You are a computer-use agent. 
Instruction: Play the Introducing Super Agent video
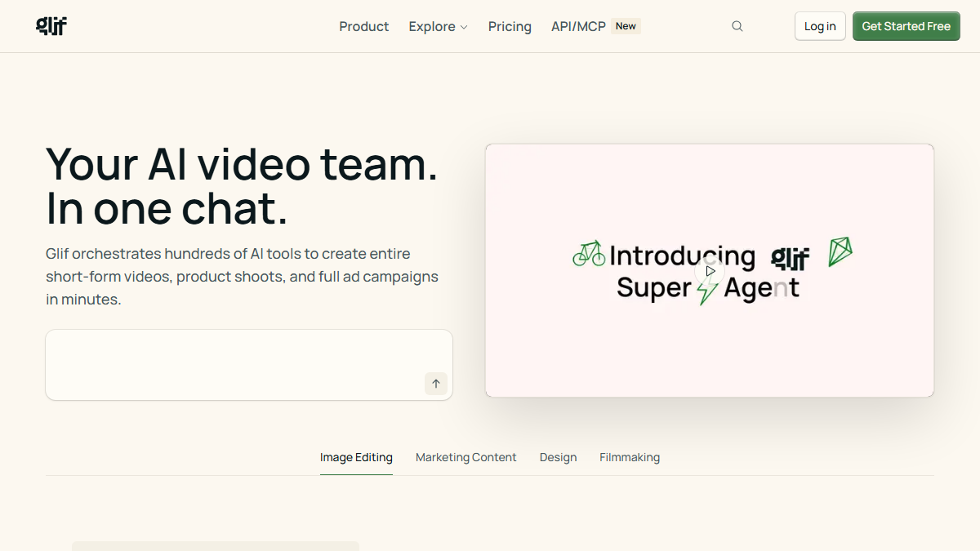point(710,271)
